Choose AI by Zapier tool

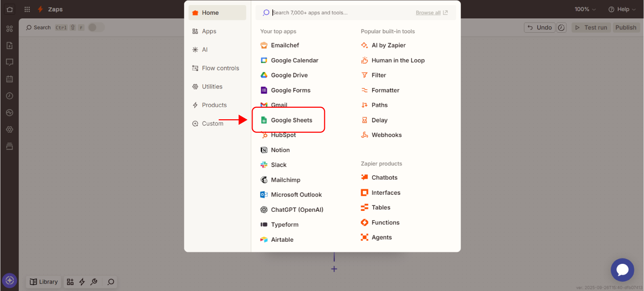tap(388, 45)
